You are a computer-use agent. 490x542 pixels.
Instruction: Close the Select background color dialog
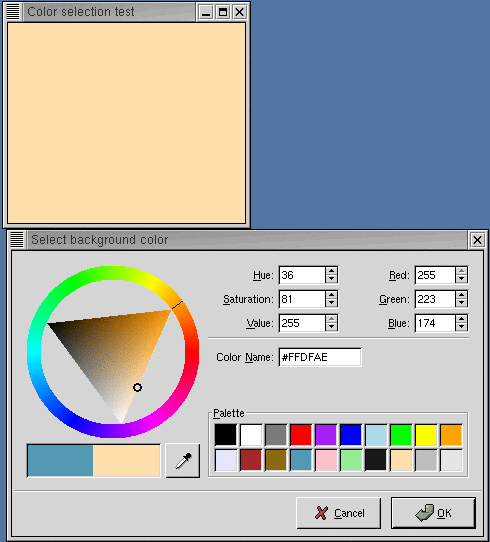[478, 240]
